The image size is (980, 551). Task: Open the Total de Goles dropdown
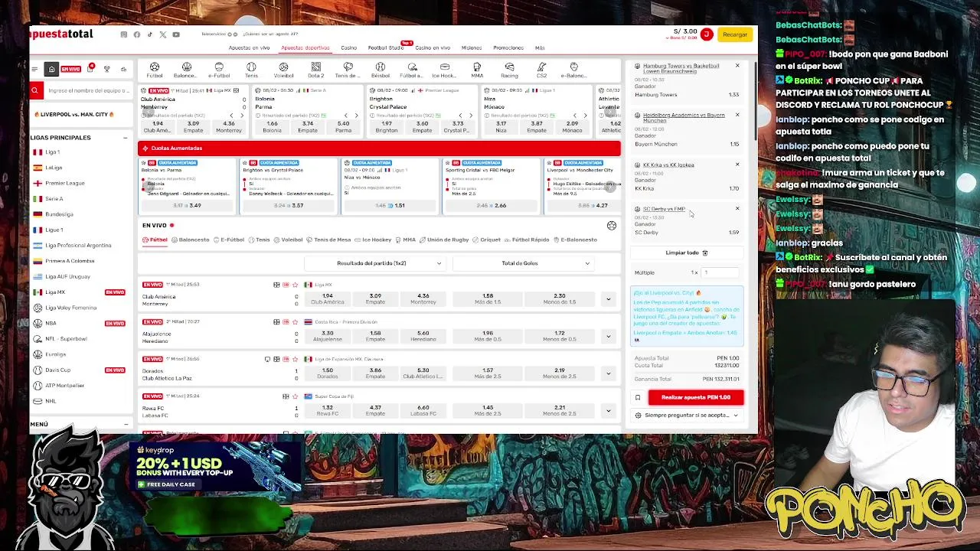coord(522,263)
